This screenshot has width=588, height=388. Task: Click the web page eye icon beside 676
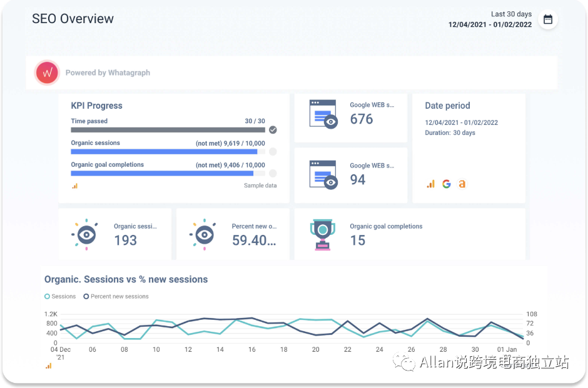323,114
